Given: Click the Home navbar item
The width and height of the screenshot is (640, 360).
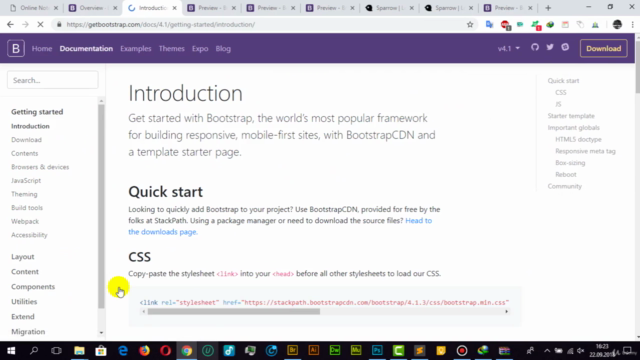Looking at the screenshot, I should pos(42,49).
